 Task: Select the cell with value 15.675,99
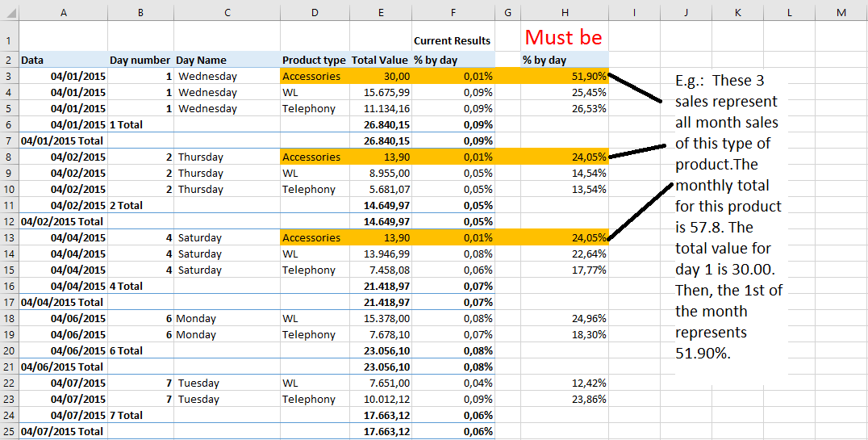tap(381, 92)
